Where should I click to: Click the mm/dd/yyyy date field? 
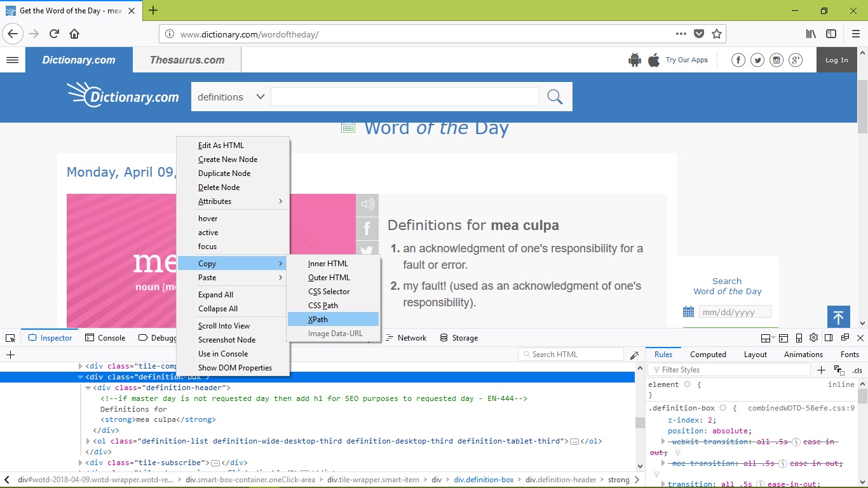pyautogui.click(x=735, y=312)
